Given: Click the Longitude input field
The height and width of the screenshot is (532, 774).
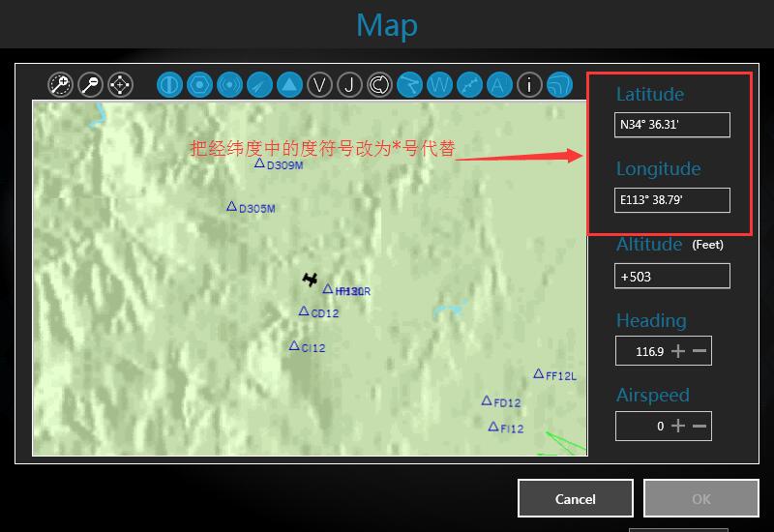Looking at the screenshot, I should click(671, 200).
